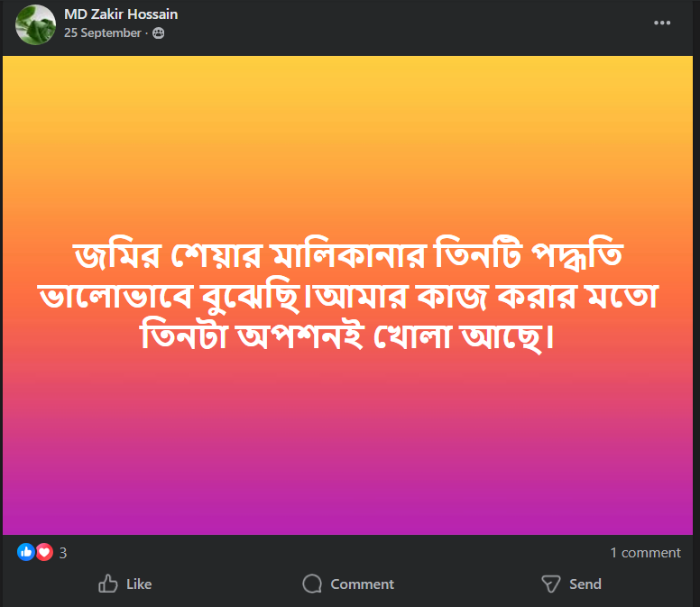Click the red heart reaction emoji
The image size is (700, 607).
pyautogui.click(x=43, y=552)
